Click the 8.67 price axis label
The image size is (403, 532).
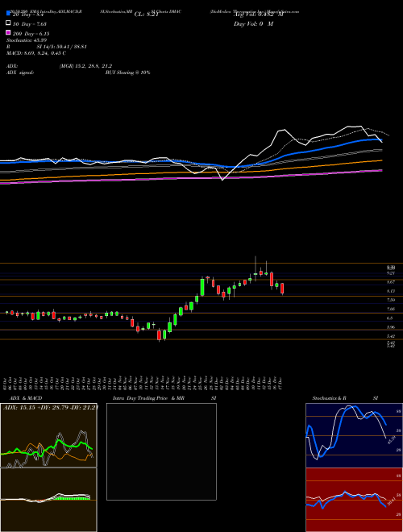[390, 282]
